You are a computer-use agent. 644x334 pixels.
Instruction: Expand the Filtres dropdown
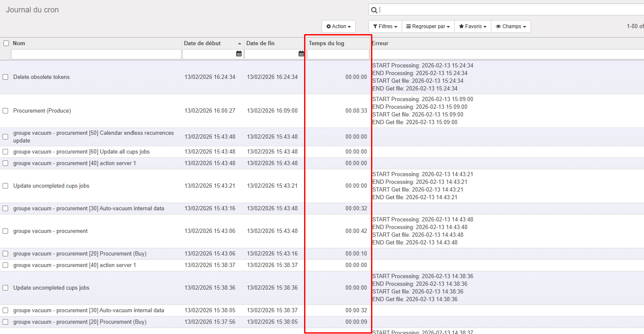click(x=385, y=26)
